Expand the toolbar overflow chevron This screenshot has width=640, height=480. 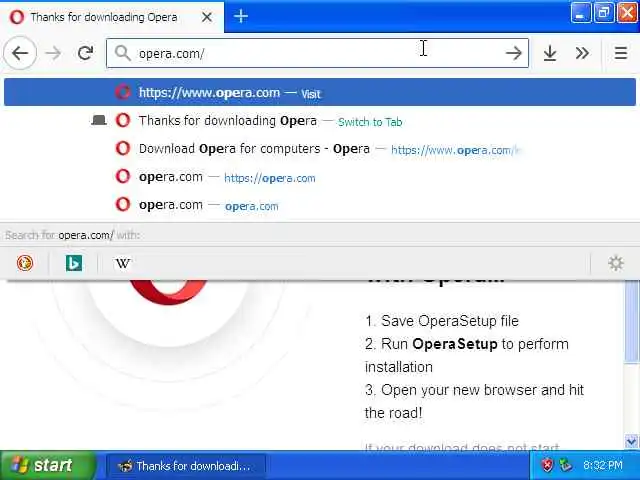582,53
